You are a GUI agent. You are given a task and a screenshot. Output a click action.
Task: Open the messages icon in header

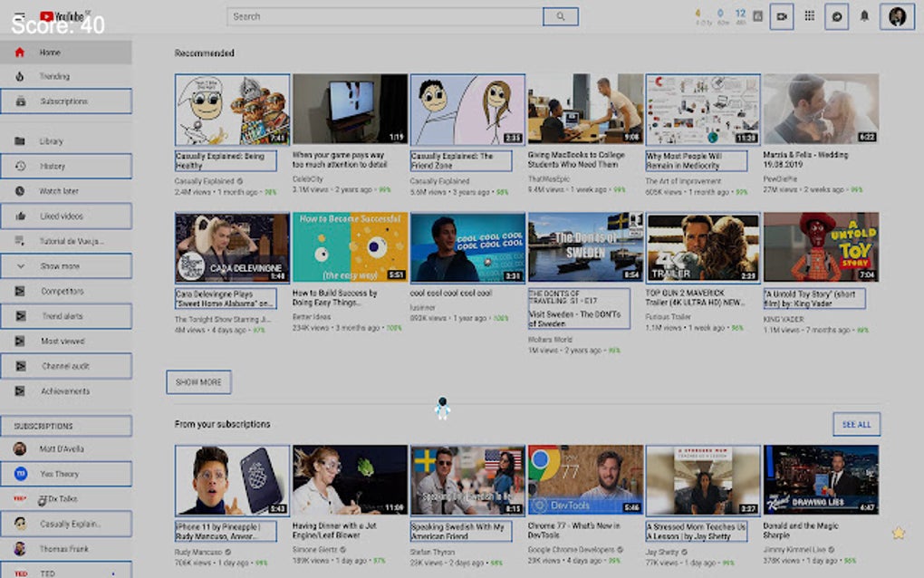[x=837, y=16]
